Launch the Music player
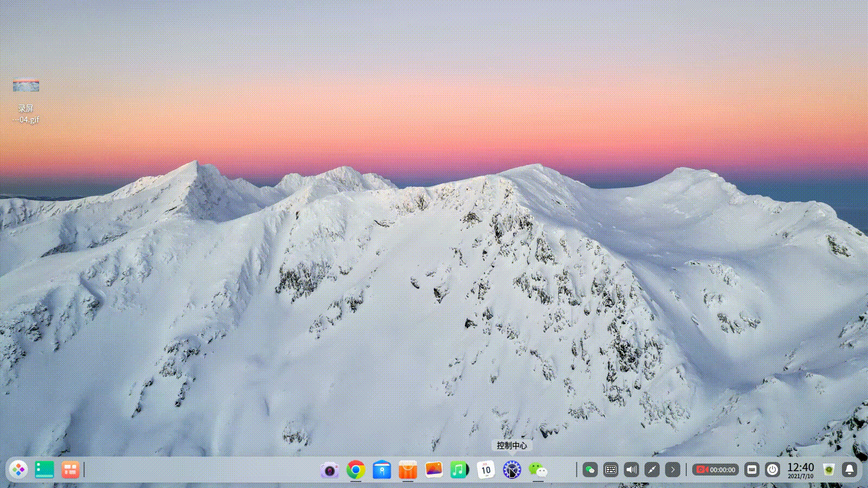Viewport: 868px width, 488px height. point(459,470)
